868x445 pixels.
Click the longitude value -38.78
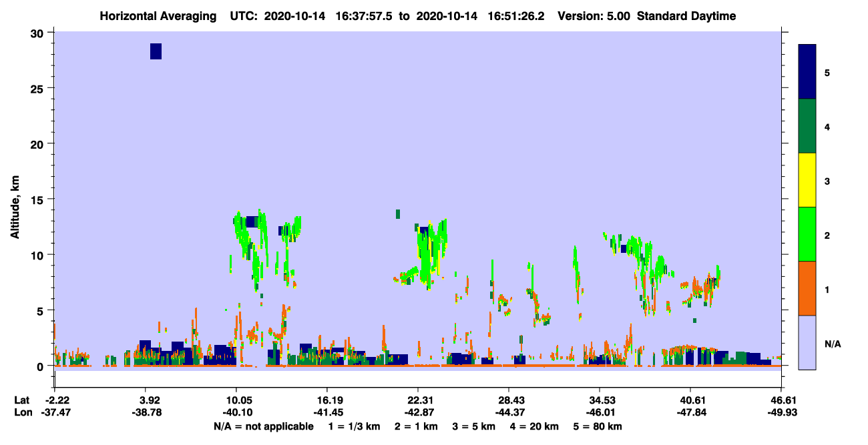[x=146, y=412]
